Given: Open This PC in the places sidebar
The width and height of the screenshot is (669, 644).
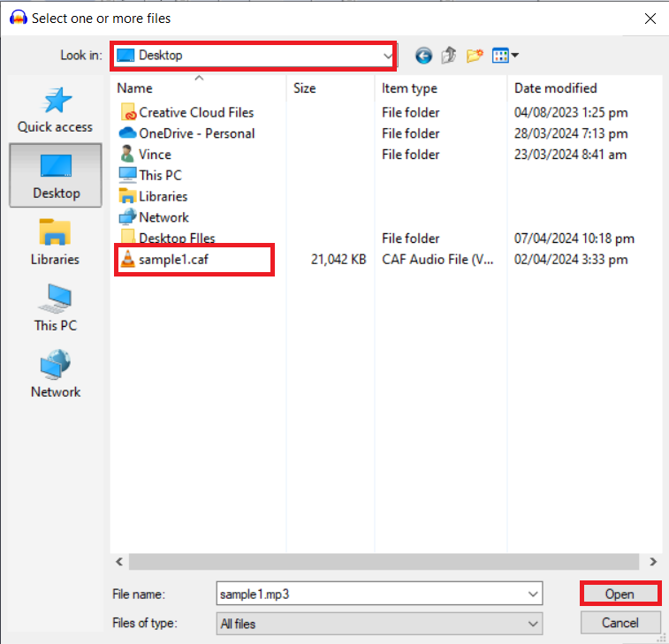Looking at the screenshot, I should coord(56,308).
